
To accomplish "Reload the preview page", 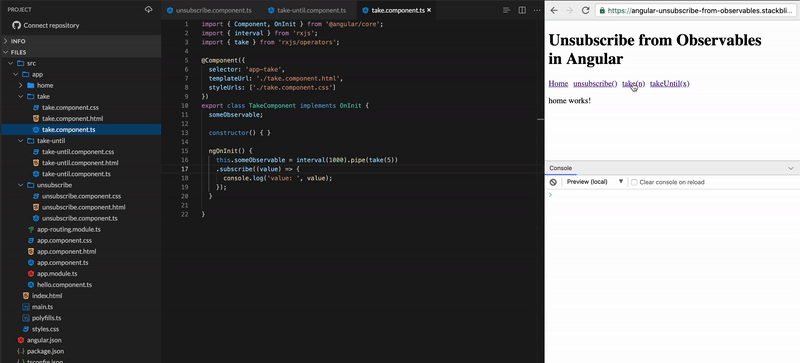I will [586, 10].
